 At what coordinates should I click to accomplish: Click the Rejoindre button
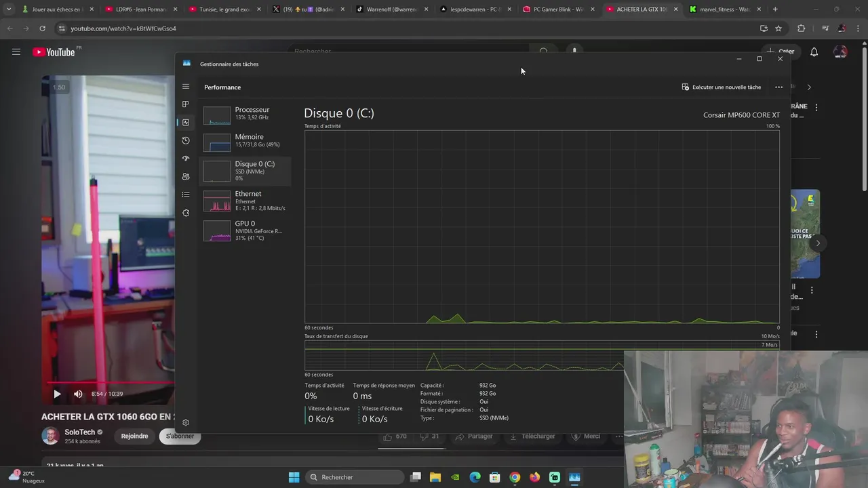134,436
